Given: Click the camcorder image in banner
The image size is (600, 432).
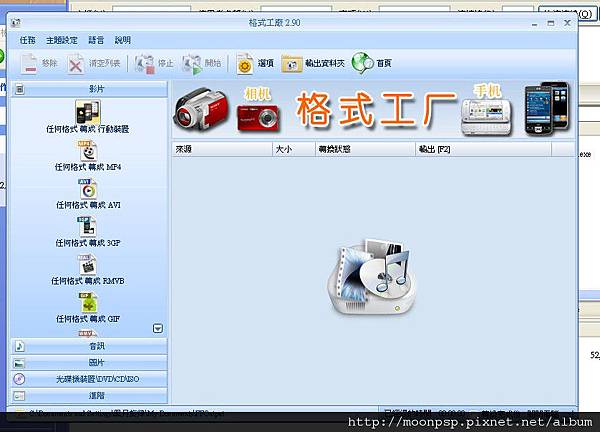Looking at the screenshot, I should click(x=201, y=110).
